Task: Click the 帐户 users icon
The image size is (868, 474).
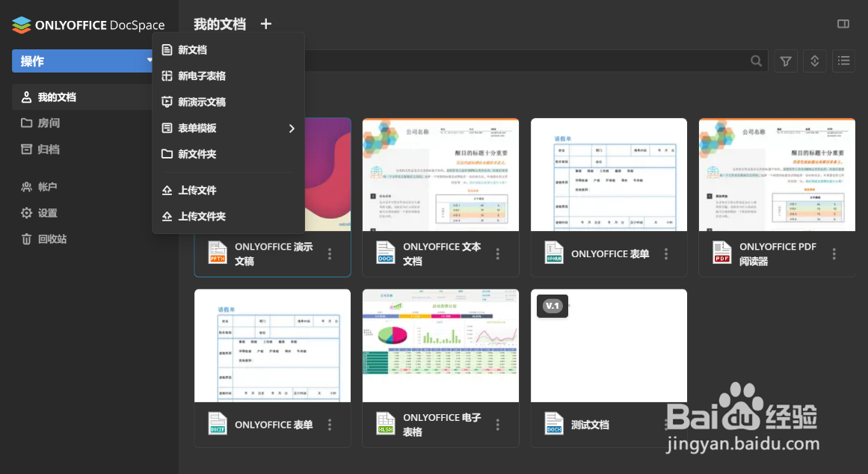Action: coord(26,187)
